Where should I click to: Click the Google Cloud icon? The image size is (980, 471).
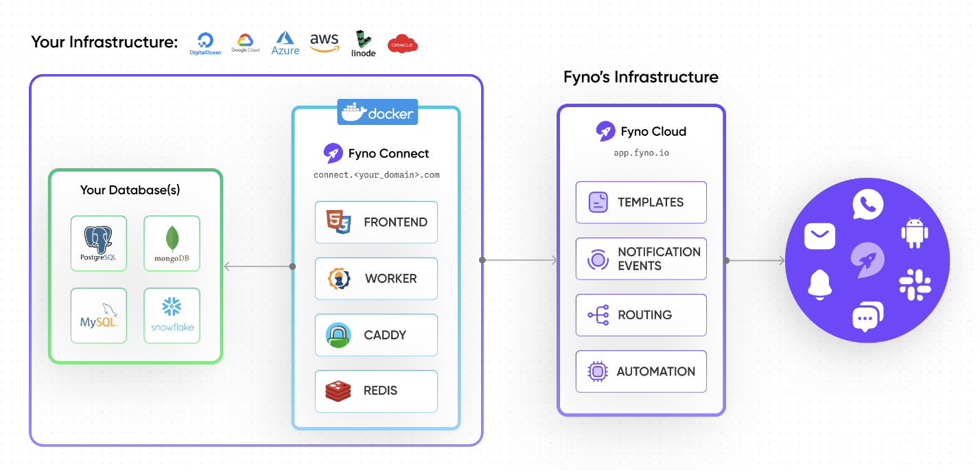coord(245,42)
